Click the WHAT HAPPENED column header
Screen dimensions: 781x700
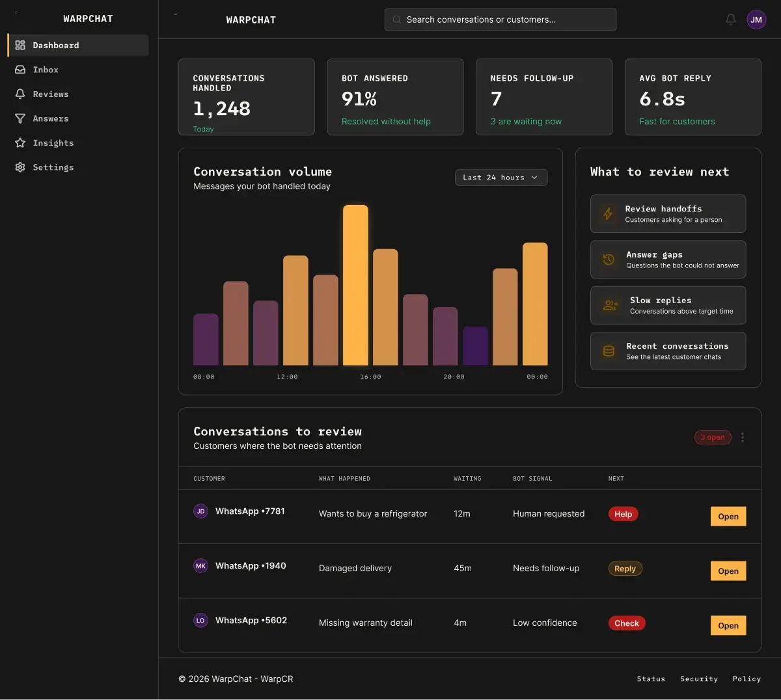(344, 479)
